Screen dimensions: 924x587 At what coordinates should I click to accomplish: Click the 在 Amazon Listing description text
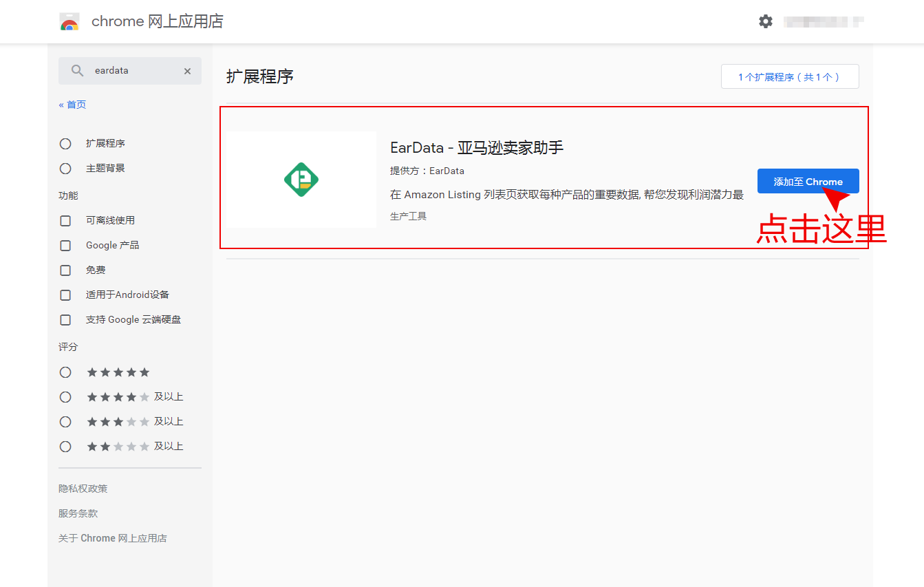click(x=567, y=195)
